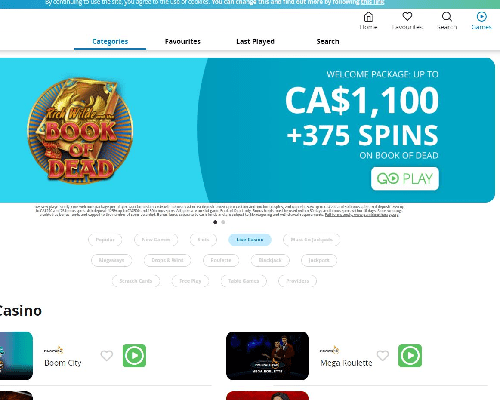Filter games by Roulette chip
The height and width of the screenshot is (400, 500).
[x=221, y=260]
